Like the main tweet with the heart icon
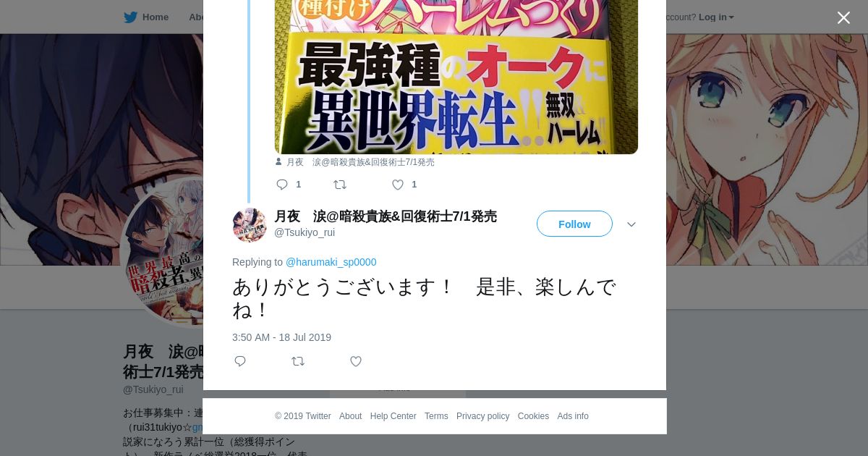 tap(356, 361)
